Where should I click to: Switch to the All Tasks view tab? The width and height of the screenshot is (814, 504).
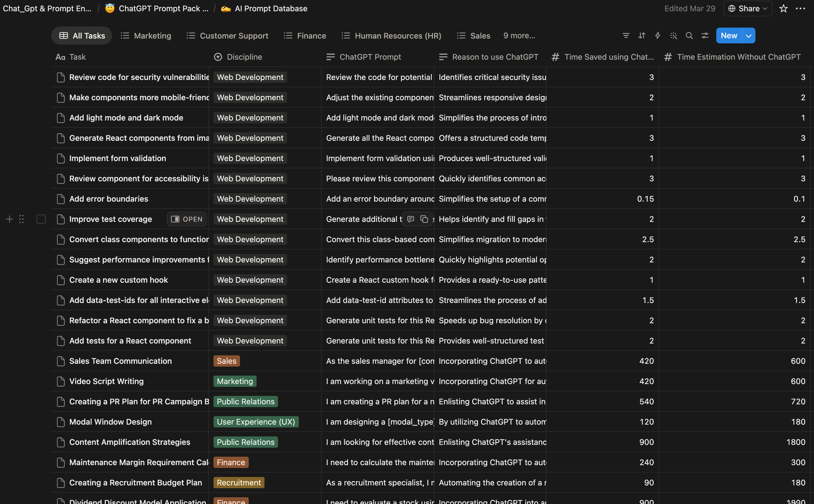[x=82, y=36]
